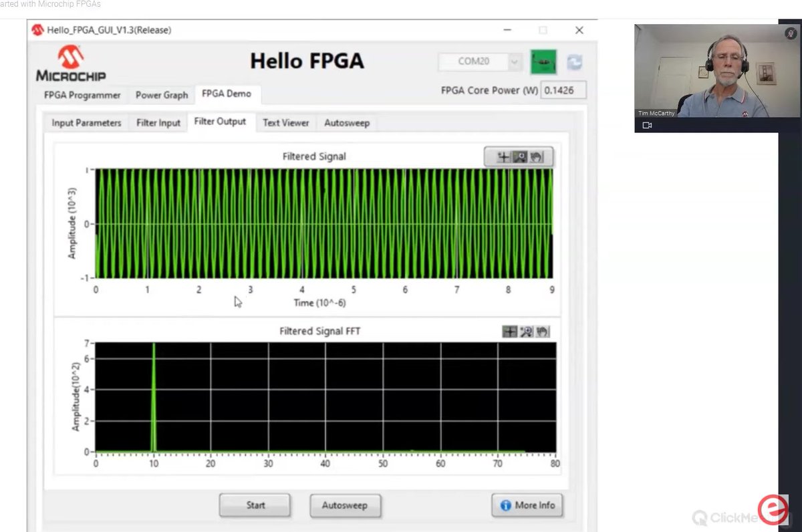Click the 'Filtered Signal FFT' title
The width and height of the screenshot is (802, 532).
320,331
